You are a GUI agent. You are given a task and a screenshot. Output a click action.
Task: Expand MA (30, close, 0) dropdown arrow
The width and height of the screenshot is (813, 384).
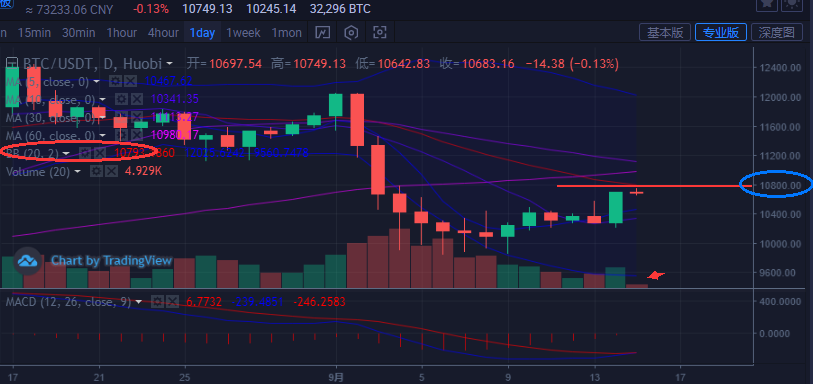coord(103,118)
